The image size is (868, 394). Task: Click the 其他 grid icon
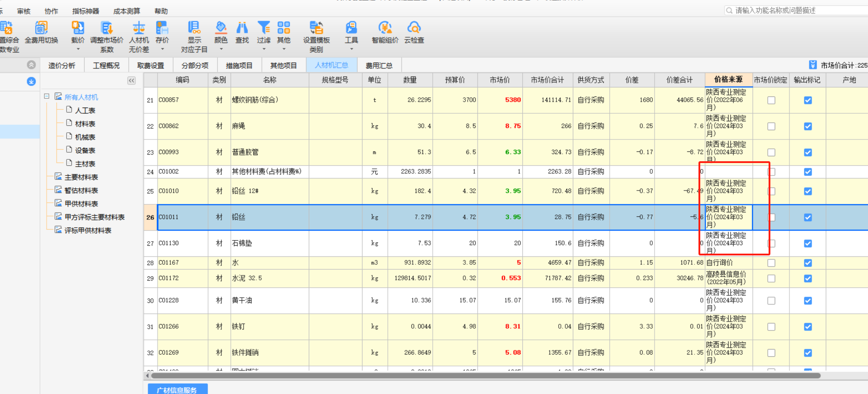[x=284, y=28]
